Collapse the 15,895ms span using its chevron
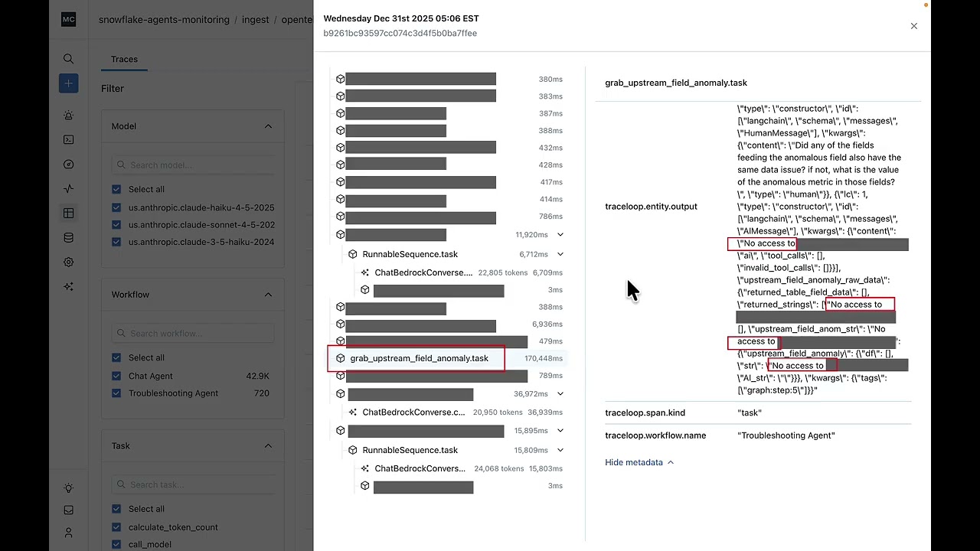This screenshot has width=980, height=551. coord(560,431)
